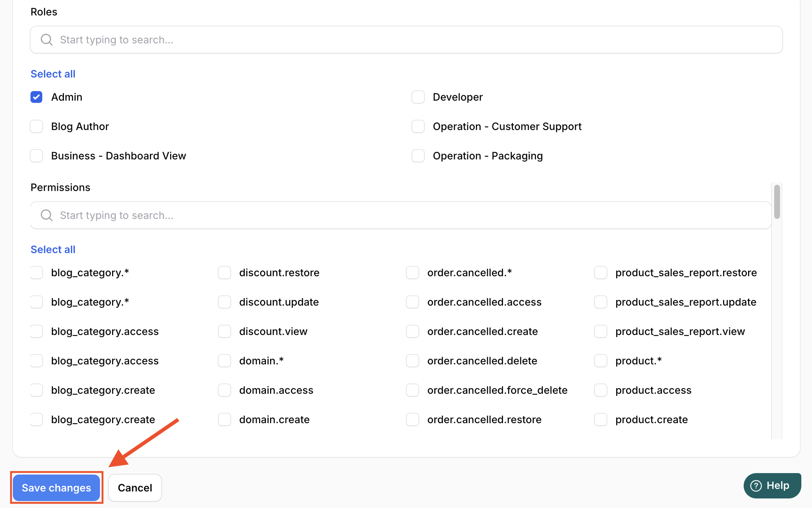The image size is (812, 508).
Task: Tick Operation - Customer Support checkbox
Action: pyautogui.click(x=418, y=126)
